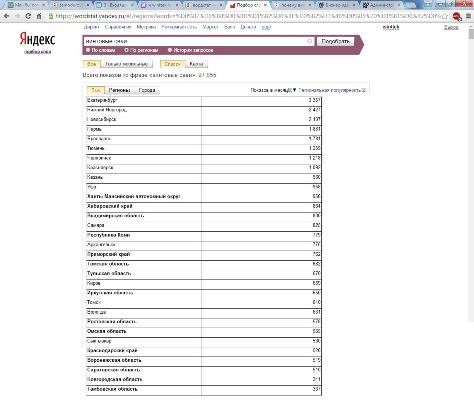
Task: Switch to the Карта view tab
Action: click(196, 64)
